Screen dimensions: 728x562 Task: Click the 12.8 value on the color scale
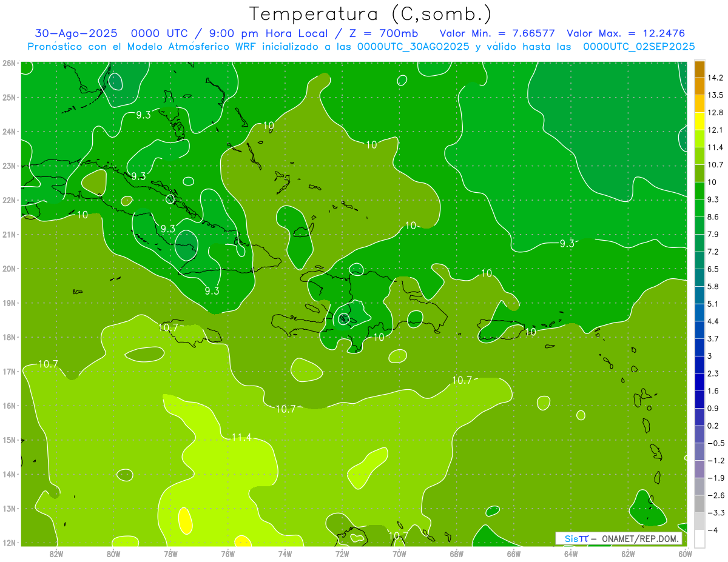point(715,113)
